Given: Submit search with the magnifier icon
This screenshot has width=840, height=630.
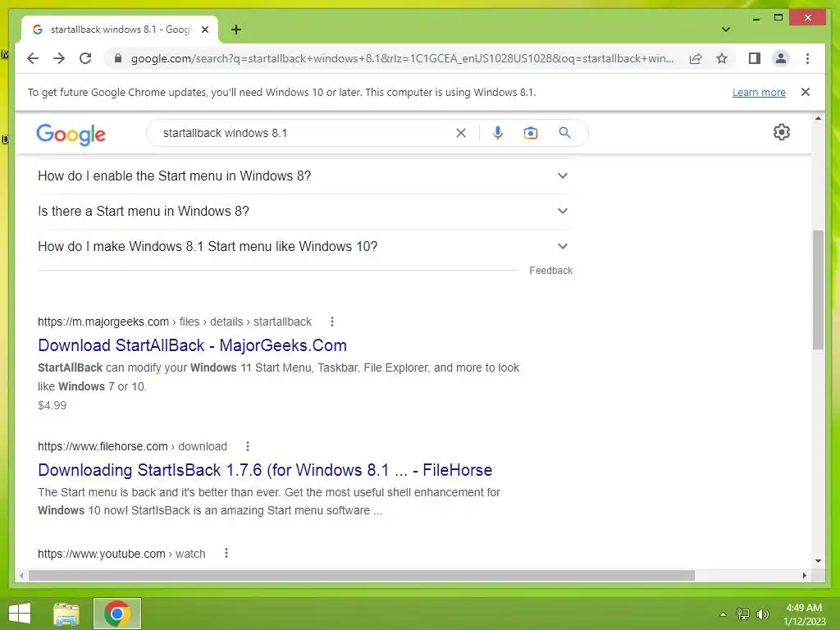Looking at the screenshot, I should tap(564, 133).
